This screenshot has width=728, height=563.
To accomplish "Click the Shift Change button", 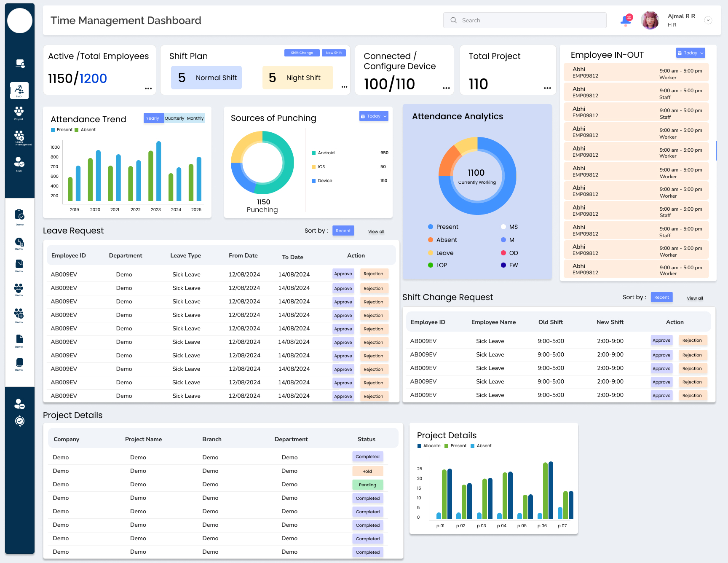I will pyautogui.click(x=302, y=53).
